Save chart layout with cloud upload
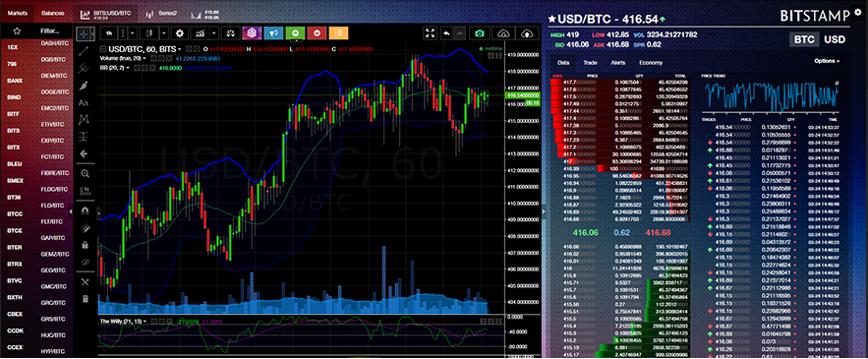 [x=528, y=33]
